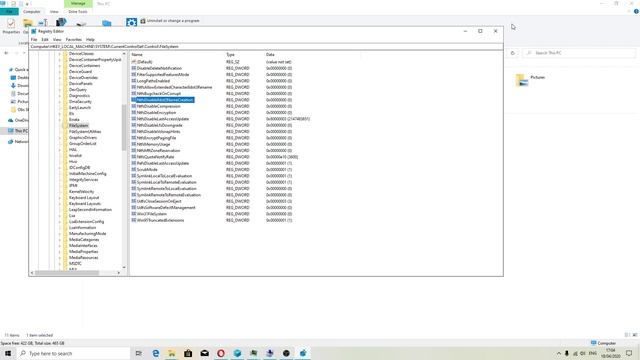Open the Registry Editor Help menu

tap(90, 40)
